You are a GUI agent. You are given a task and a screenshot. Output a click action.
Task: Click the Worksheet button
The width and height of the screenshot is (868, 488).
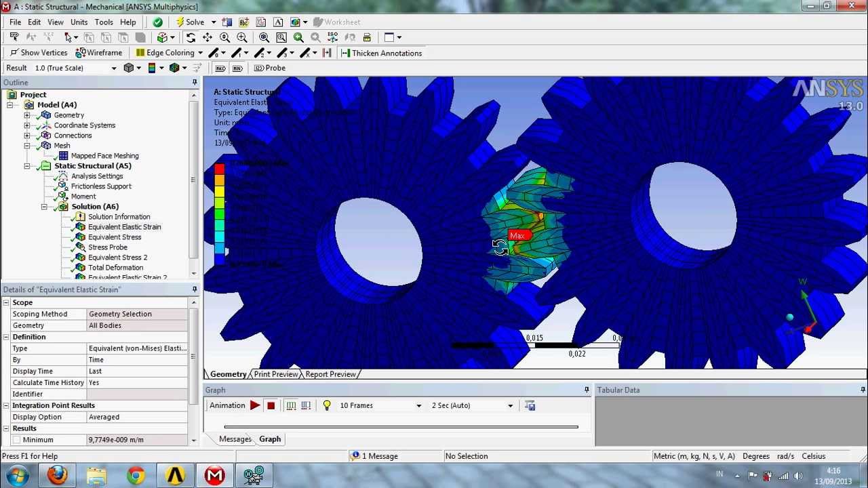337,22
